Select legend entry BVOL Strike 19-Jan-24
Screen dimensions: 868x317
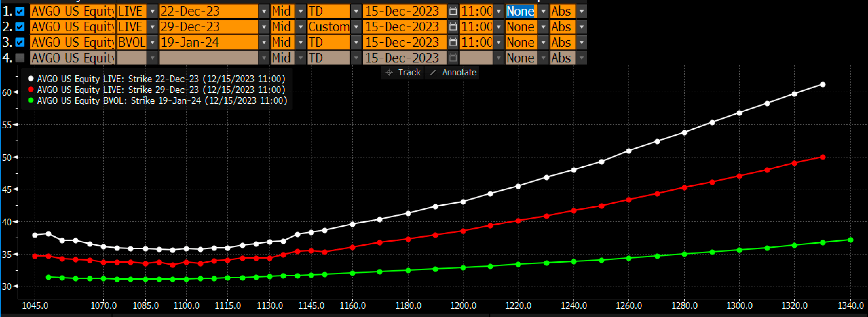pyautogui.click(x=162, y=100)
